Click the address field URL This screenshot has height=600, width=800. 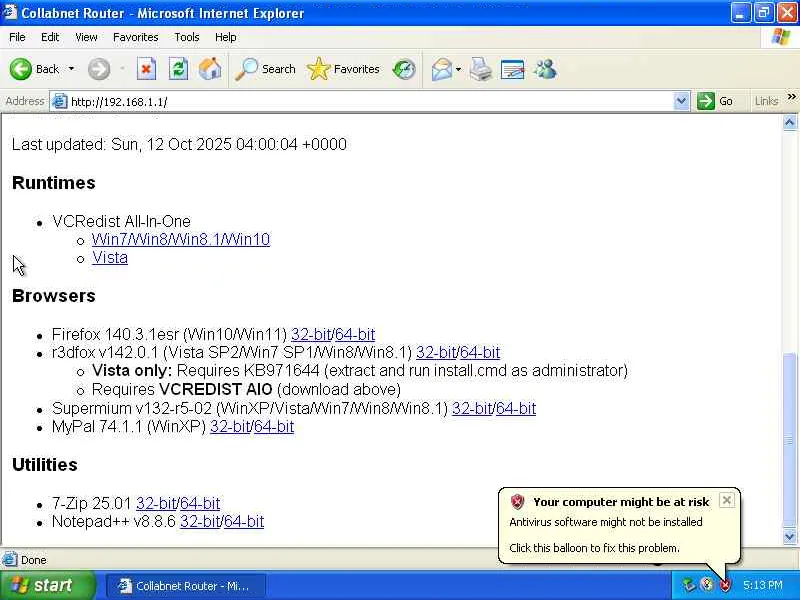click(x=119, y=102)
